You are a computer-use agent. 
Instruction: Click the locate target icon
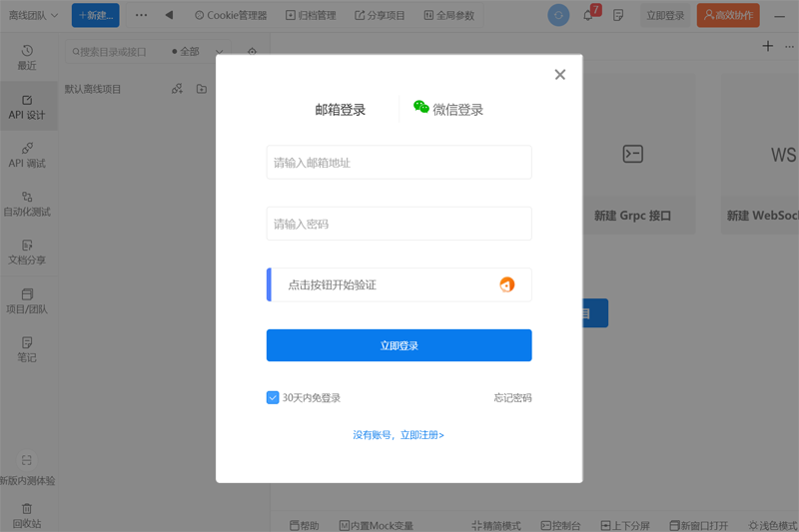pyautogui.click(x=252, y=52)
